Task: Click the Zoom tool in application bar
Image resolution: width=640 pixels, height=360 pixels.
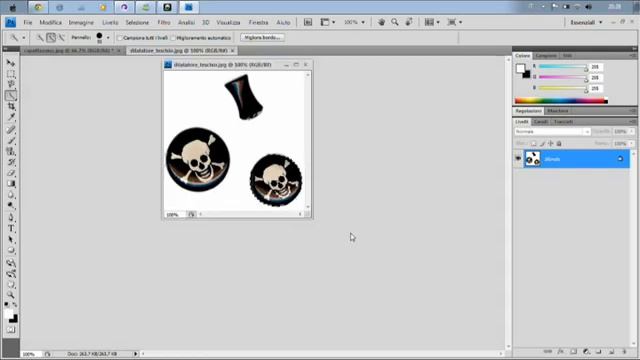Action: pos(395,22)
